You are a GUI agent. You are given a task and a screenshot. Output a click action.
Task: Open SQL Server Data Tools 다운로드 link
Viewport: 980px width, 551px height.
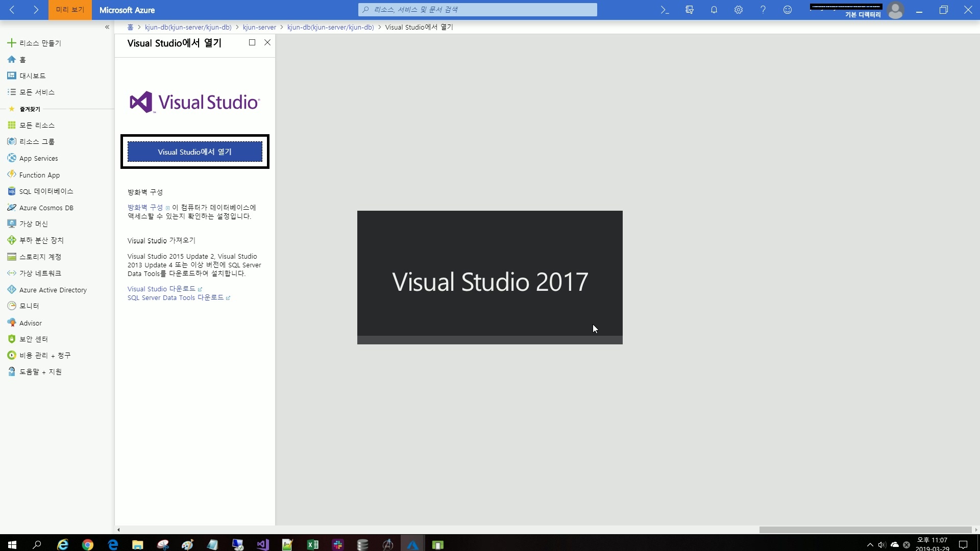tap(176, 297)
